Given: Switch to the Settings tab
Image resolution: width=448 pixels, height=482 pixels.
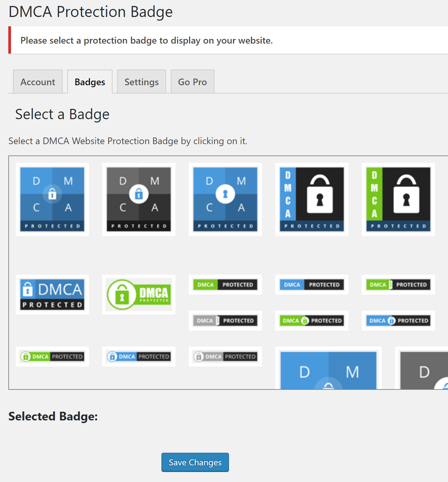Looking at the screenshot, I should coord(141,82).
